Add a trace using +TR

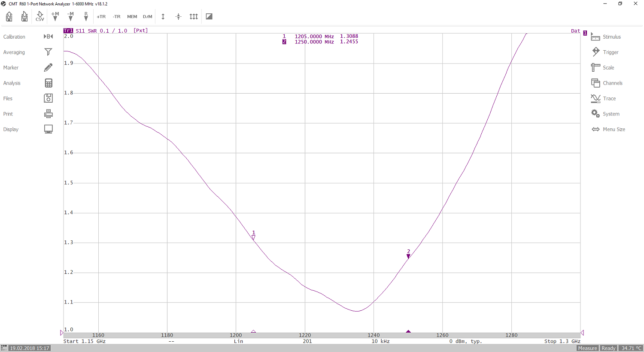pos(101,17)
